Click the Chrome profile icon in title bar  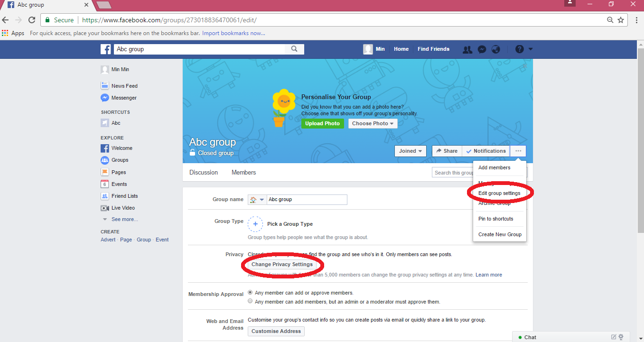pos(570,3)
